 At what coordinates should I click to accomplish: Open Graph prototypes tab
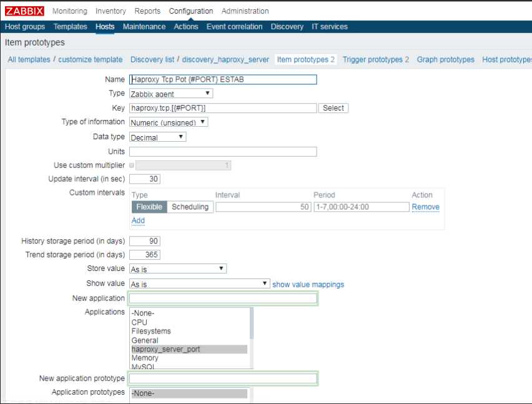(x=445, y=59)
